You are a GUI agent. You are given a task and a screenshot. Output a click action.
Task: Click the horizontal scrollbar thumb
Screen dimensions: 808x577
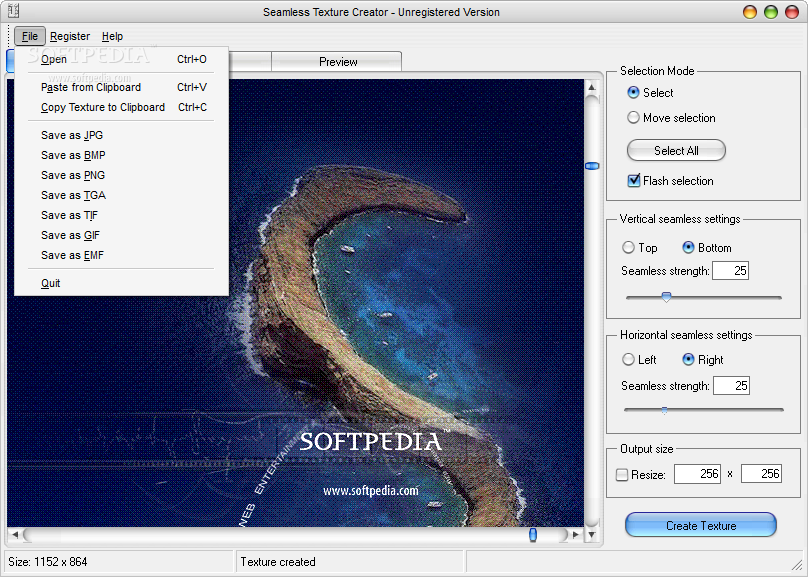tap(533, 535)
